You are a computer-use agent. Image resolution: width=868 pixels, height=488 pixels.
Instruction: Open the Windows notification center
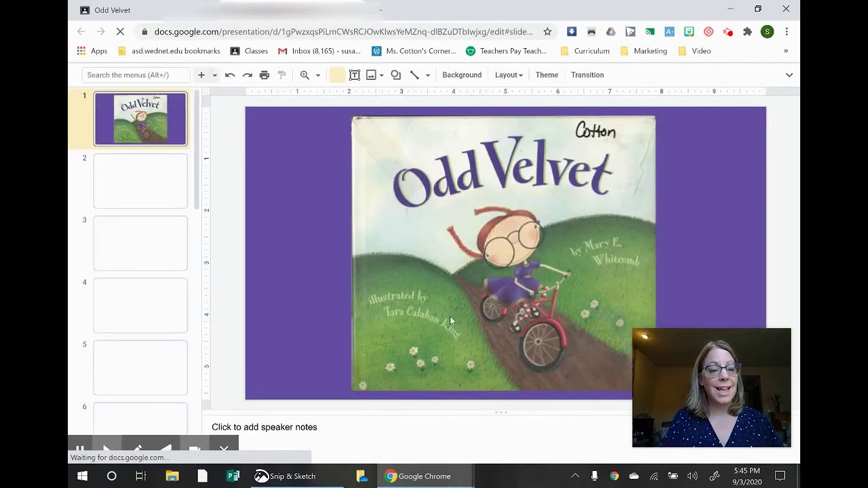tap(780, 476)
